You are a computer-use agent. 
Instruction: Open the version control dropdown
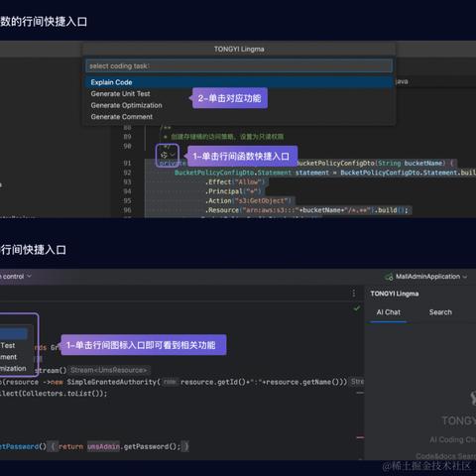tap(16, 277)
